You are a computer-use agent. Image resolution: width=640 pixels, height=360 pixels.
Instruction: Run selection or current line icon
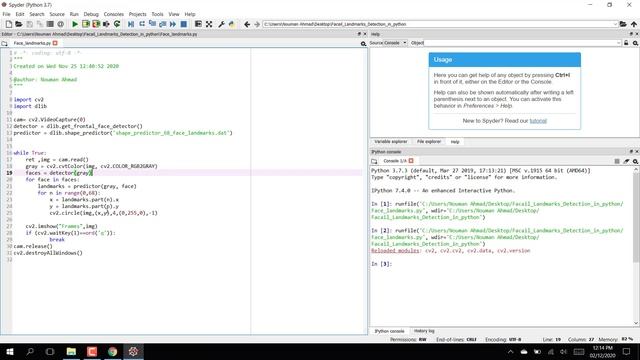click(106, 24)
